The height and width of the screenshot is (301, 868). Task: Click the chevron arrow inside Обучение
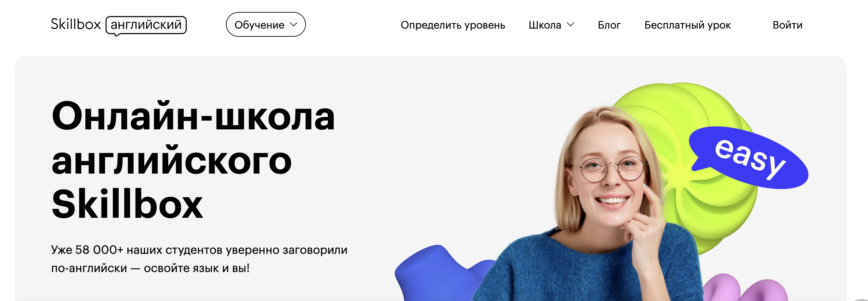[294, 24]
